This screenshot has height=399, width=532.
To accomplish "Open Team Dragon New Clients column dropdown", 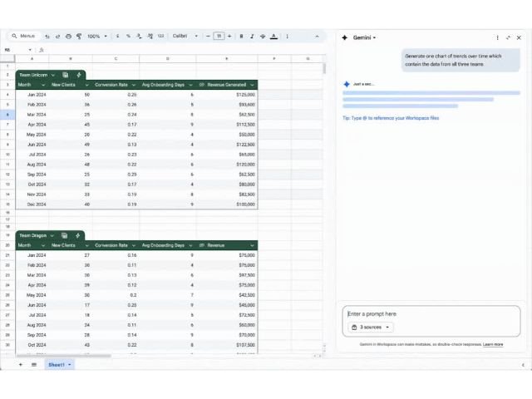I will click(86, 245).
